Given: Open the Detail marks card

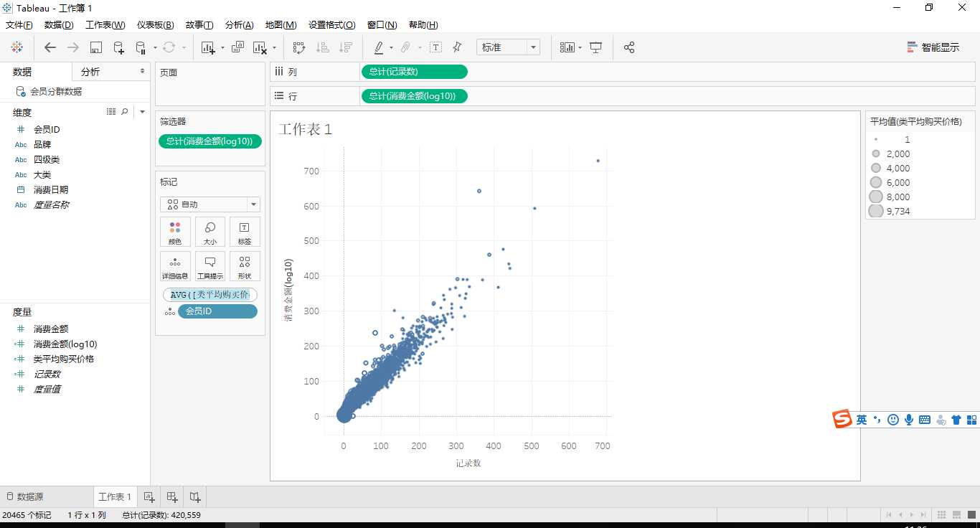Looking at the screenshot, I should click(x=175, y=266).
